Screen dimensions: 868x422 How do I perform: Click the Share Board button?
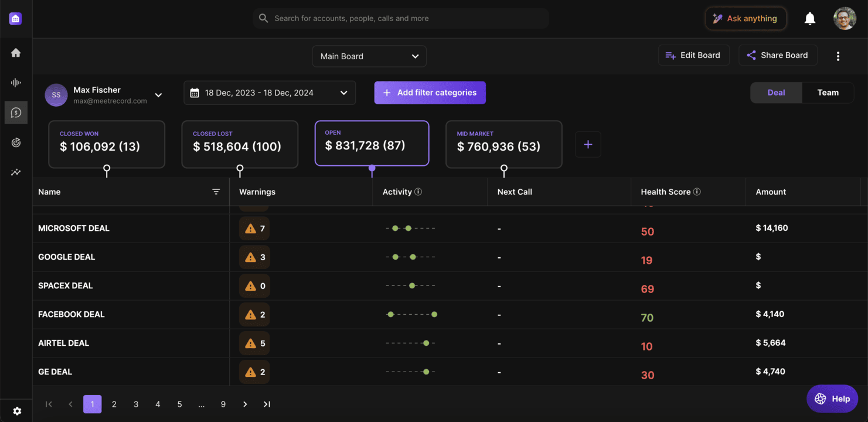point(777,55)
